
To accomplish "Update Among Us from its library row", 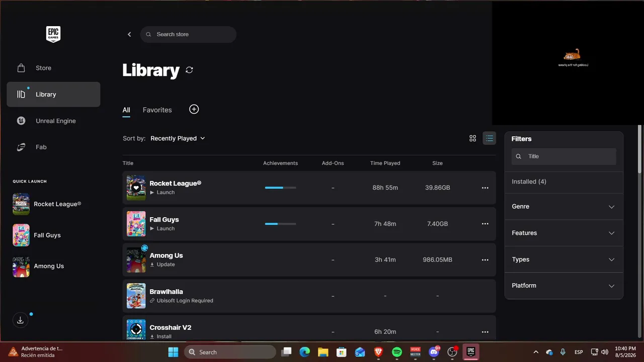I will click(162, 264).
